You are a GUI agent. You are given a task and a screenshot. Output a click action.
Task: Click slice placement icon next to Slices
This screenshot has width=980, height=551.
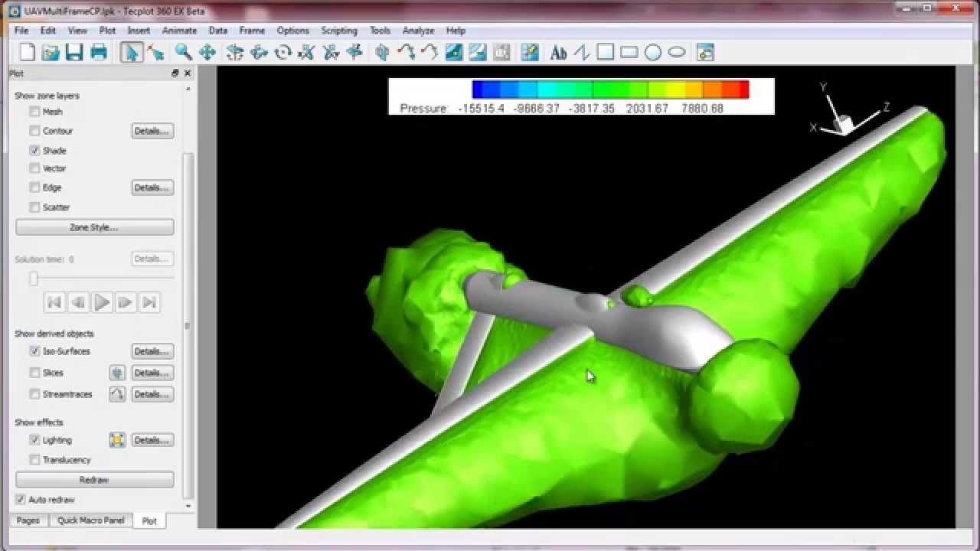click(x=117, y=373)
